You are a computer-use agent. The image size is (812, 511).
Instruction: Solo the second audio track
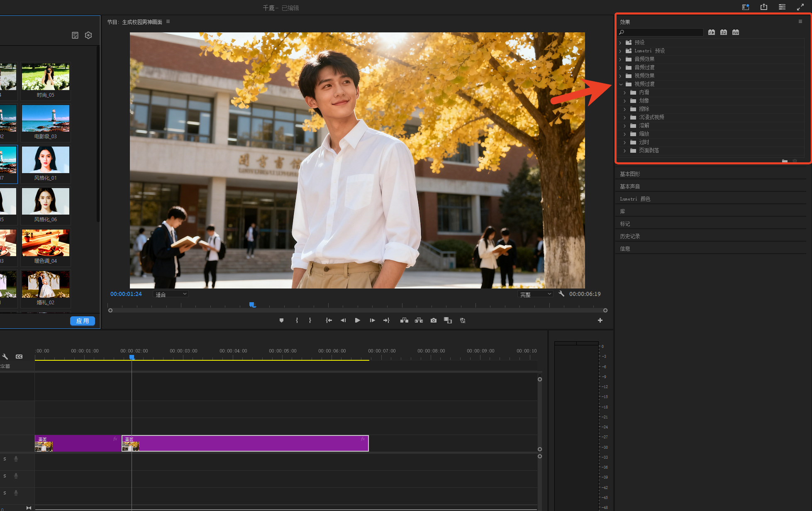(5, 476)
